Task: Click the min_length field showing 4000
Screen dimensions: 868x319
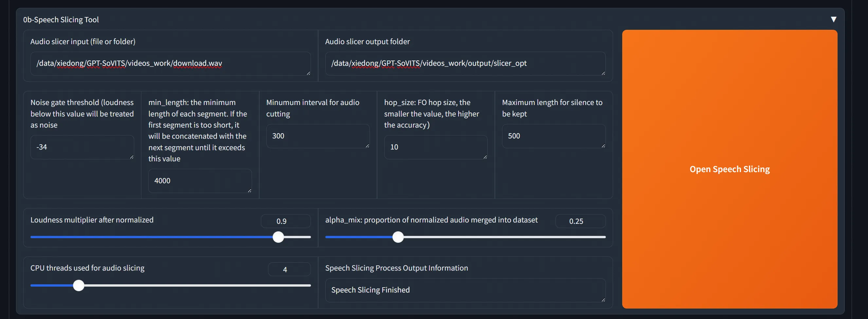Action: coord(200,181)
